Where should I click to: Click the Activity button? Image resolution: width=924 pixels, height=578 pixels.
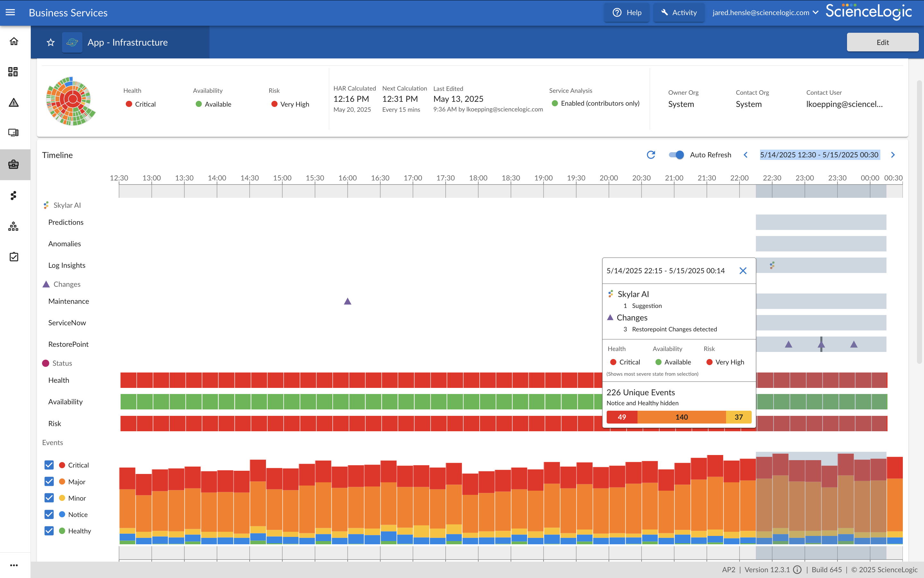(x=679, y=13)
